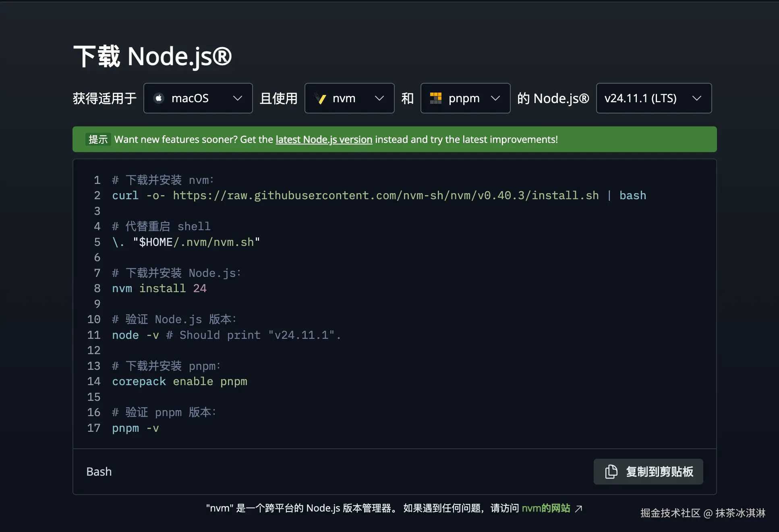
Task: Click the external arrow icon beside nvm的网站
Action: pos(579,509)
